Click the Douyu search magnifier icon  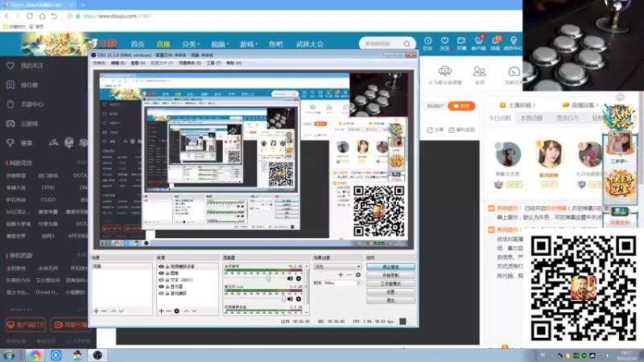407,43
